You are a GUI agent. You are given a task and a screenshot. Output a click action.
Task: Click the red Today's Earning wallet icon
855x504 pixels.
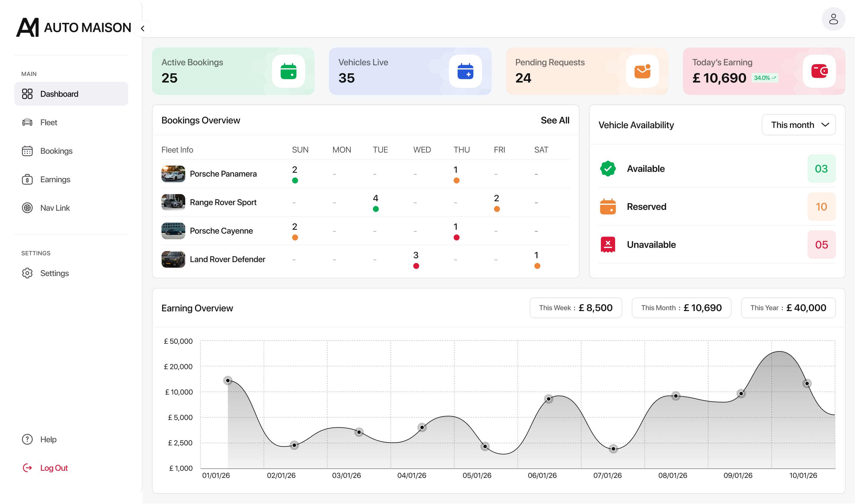tap(819, 71)
